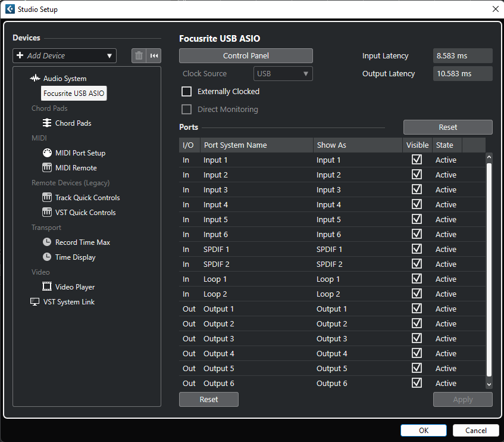This screenshot has width=504, height=442.
Task: Click the Reset button above the ports table
Action: (447, 127)
